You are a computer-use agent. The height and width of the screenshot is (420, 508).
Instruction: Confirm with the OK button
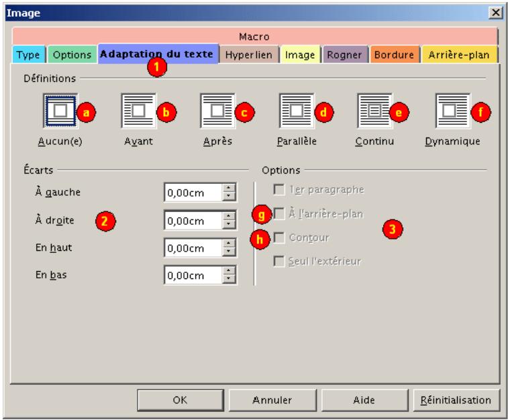pos(181,400)
